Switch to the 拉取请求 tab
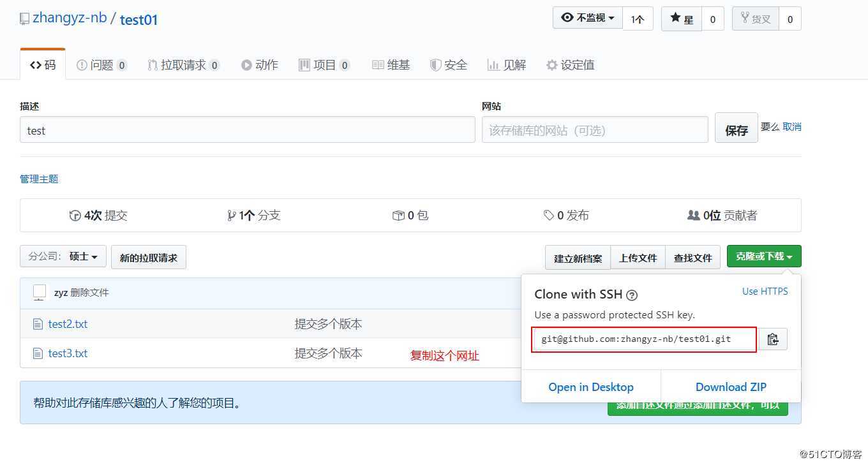 183,64
